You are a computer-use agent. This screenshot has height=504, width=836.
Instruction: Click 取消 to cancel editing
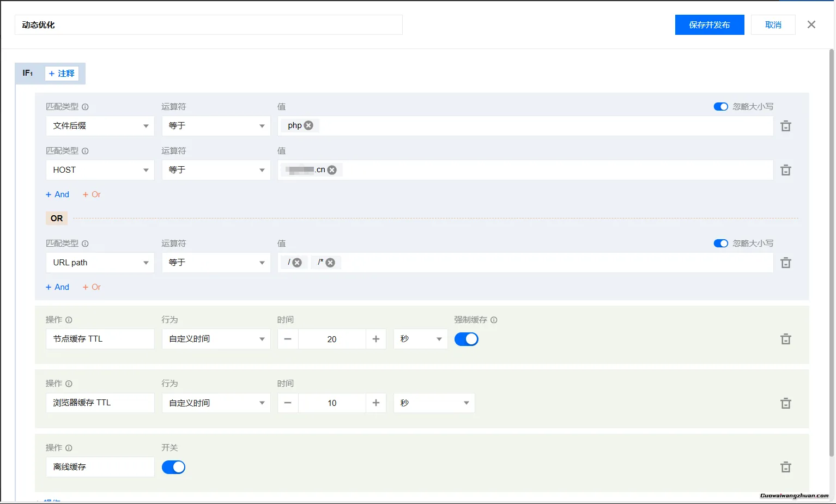[x=773, y=25]
